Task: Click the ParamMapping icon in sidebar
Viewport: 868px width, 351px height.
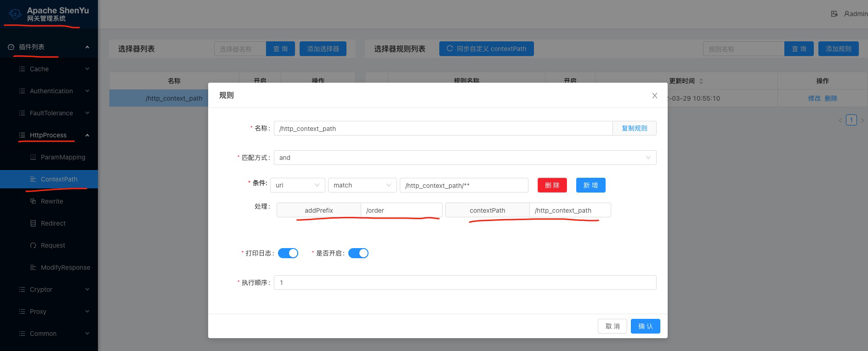Action: point(33,157)
